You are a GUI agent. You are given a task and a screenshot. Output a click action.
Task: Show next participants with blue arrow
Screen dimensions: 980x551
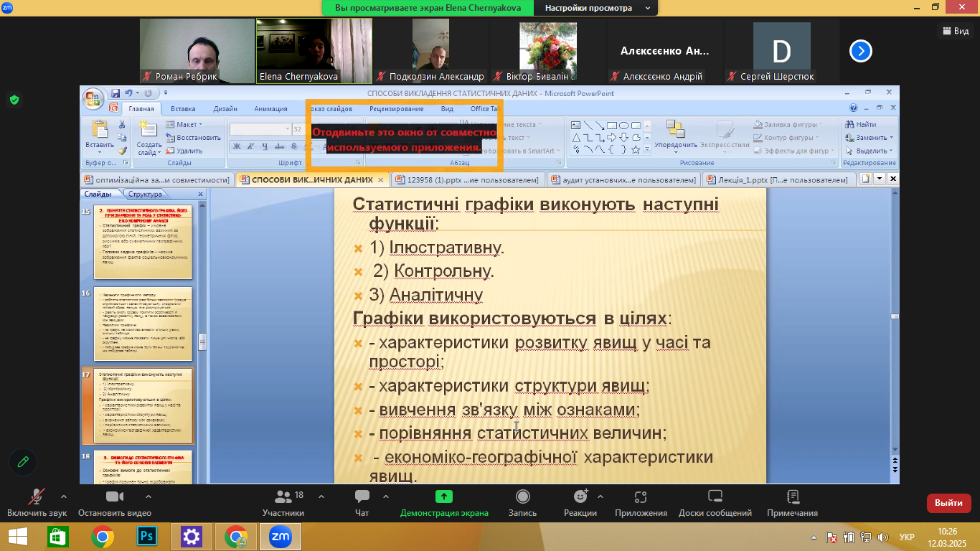[861, 51]
